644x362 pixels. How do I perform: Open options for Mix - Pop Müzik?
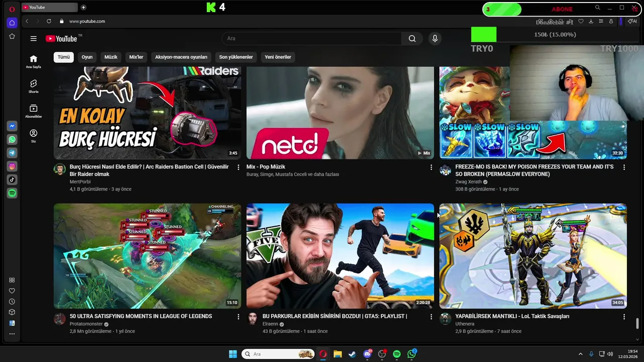coord(431,167)
